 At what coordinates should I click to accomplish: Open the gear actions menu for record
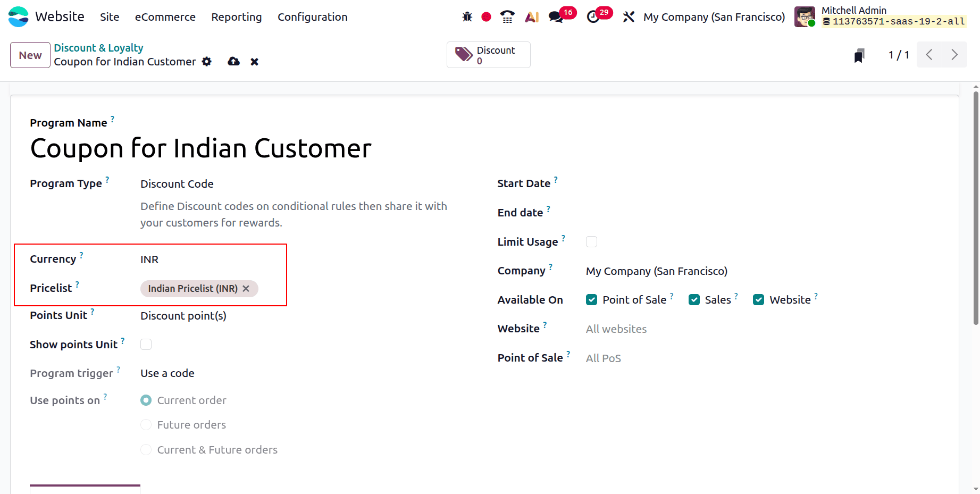pos(207,62)
